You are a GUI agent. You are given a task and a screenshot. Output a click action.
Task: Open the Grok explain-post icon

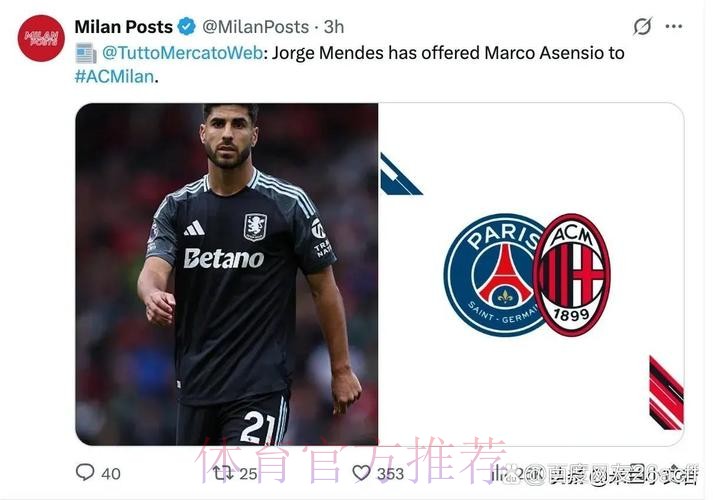[643, 26]
